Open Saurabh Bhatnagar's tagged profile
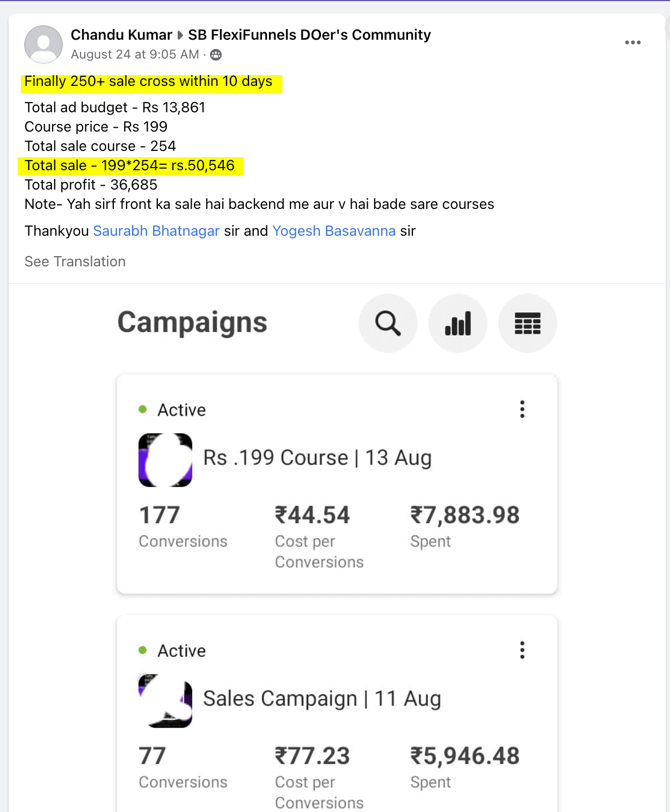This screenshot has width=670, height=812. (x=156, y=231)
